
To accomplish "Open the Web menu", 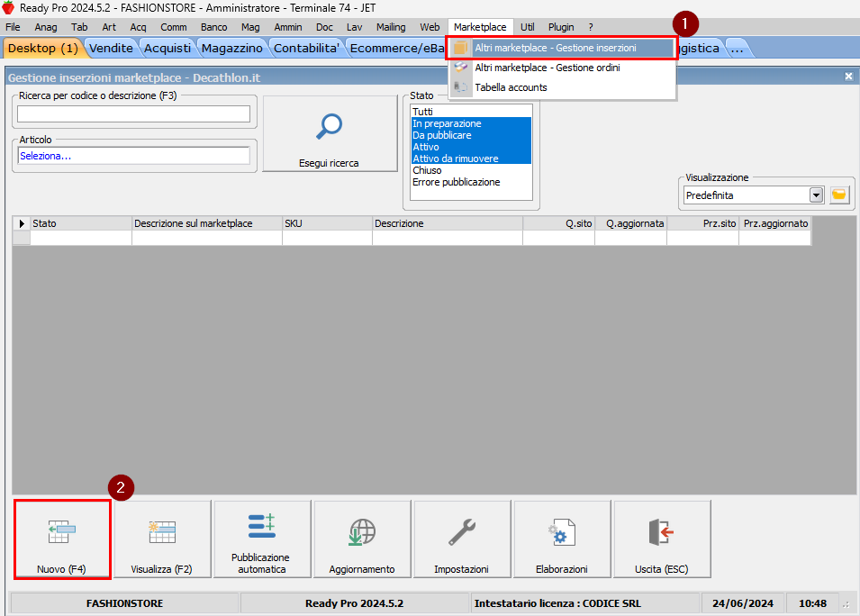I will coord(430,27).
